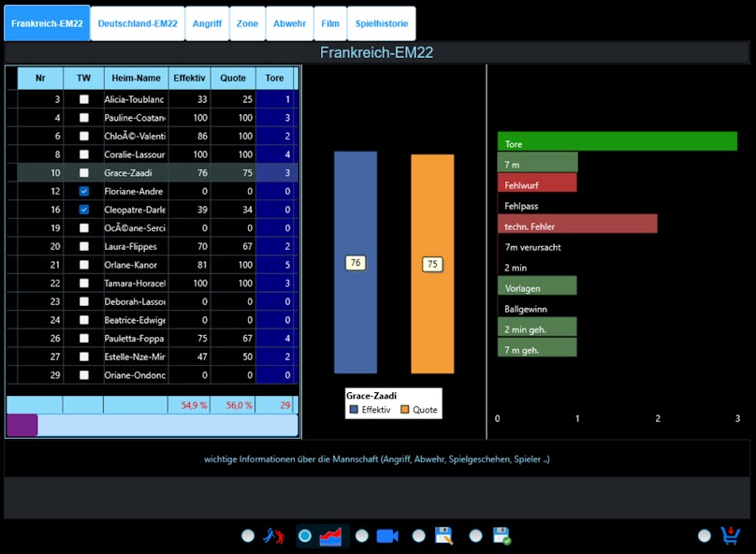The width and height of the screenshot is (756, 554).
Task: Open the Spielhistorie tab
Action: (383, 23)
